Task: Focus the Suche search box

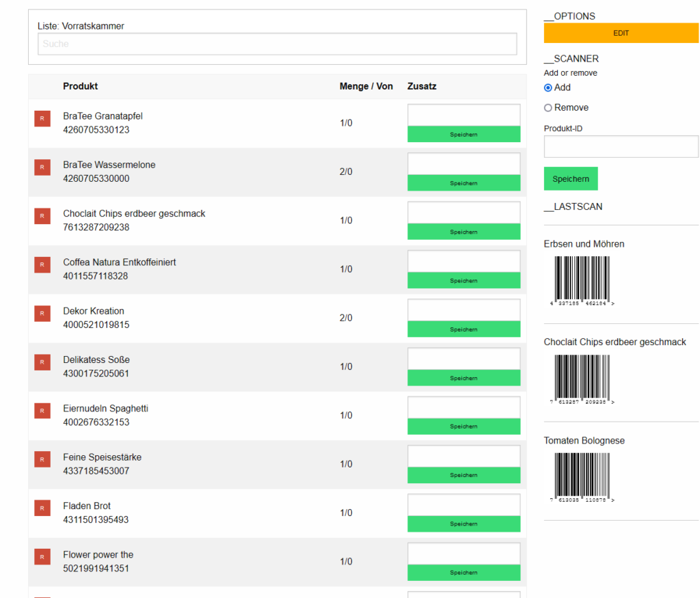Action: tap(277, 44)
